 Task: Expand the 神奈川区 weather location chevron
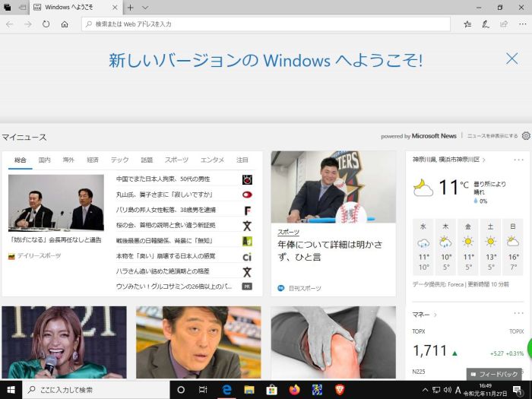click(x=483, y=160)
